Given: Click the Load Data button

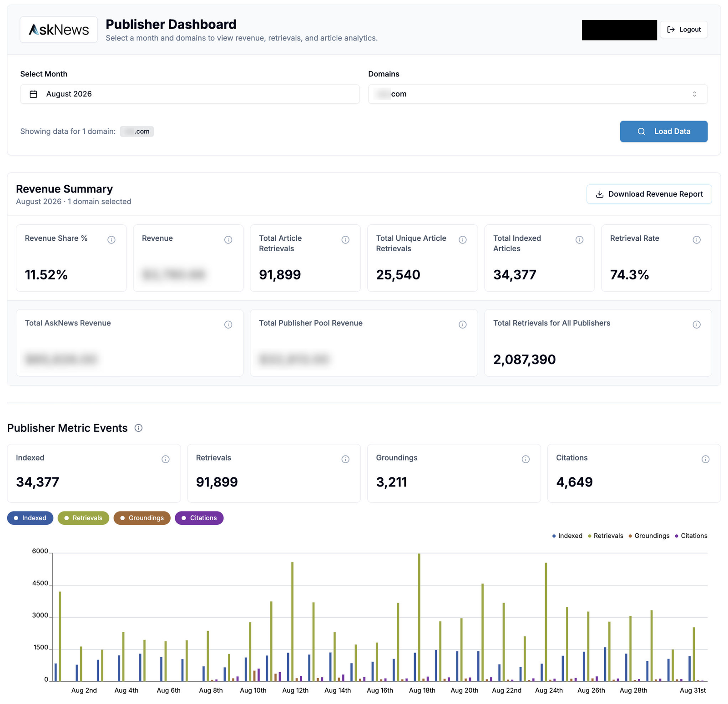Looking at the screenshot, I should 663,132.
